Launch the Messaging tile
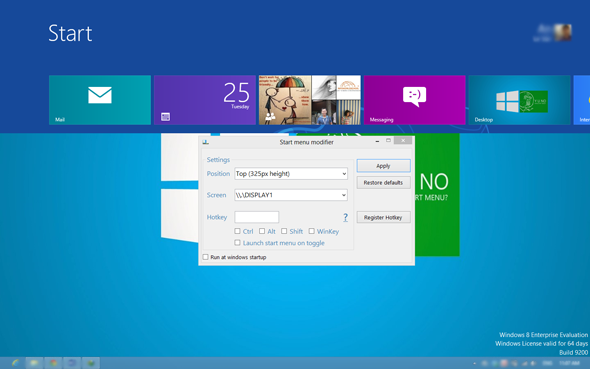 [x=415, y=100]
